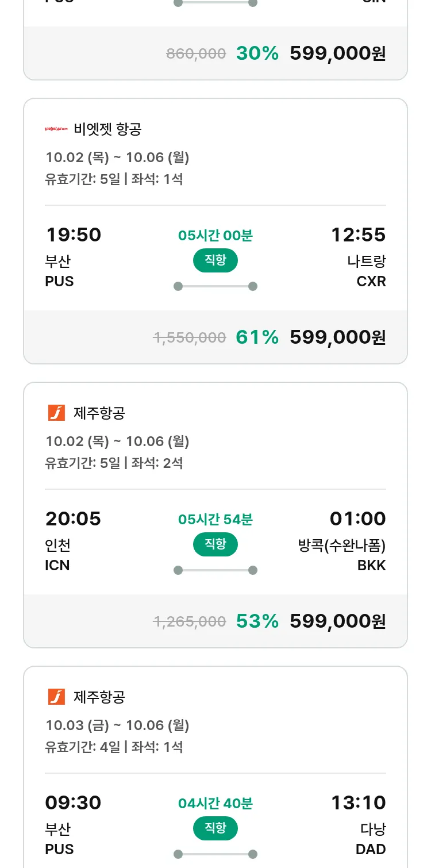Viewport: 431px width, 868px height.
Task: Click the crossed-out 1,550,000 original price
Action: pyautogui.click(x=189, y=338)
